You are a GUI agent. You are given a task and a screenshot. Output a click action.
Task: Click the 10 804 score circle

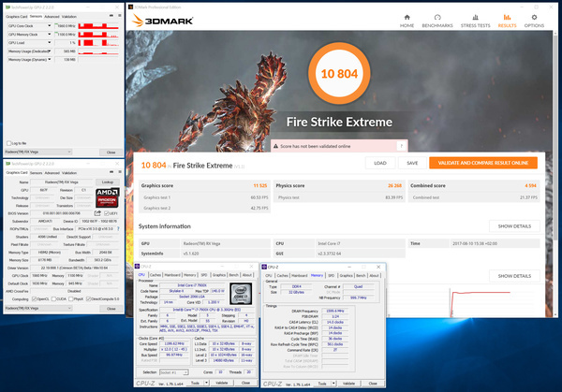click(x=339, y=73)
